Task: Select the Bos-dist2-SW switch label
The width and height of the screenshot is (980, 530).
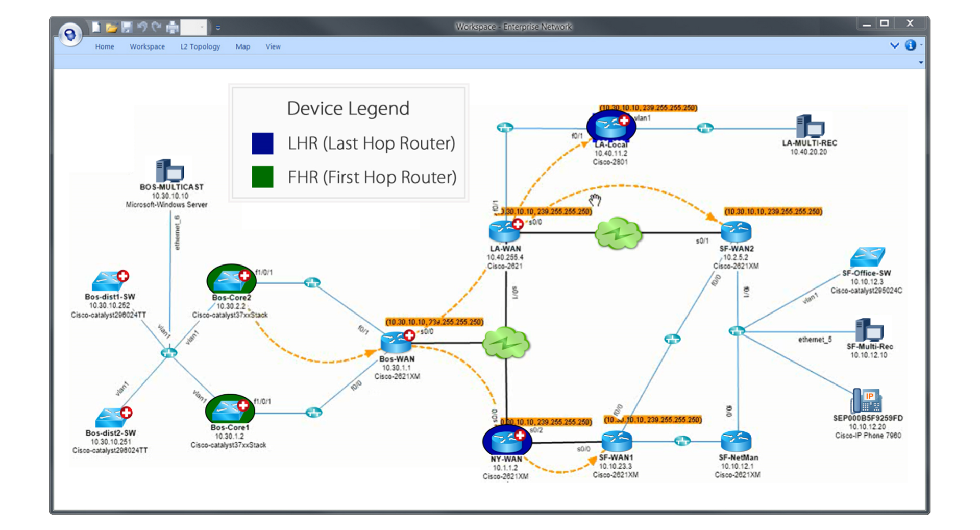Action: point(110,433)
